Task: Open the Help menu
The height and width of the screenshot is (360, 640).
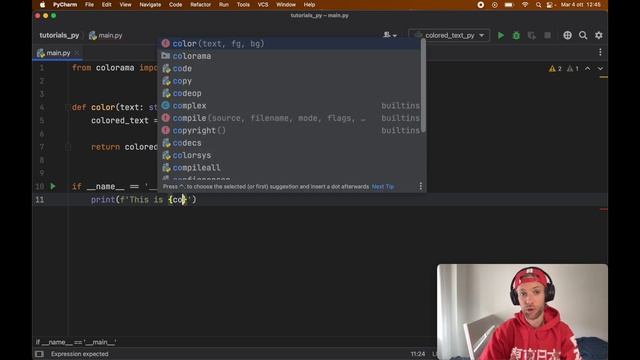Action: (309, 5)
